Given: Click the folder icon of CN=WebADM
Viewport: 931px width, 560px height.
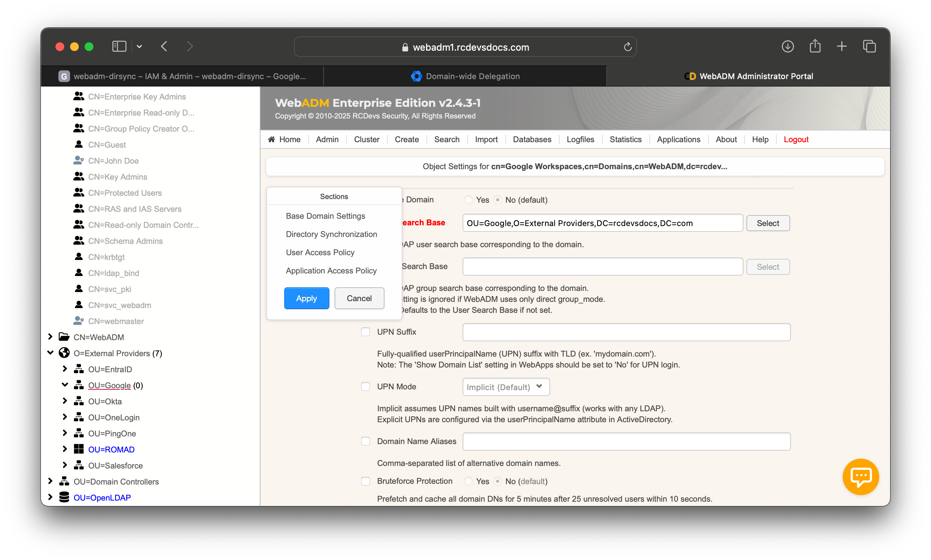Looking at the screenshot, I should [64, 337].
